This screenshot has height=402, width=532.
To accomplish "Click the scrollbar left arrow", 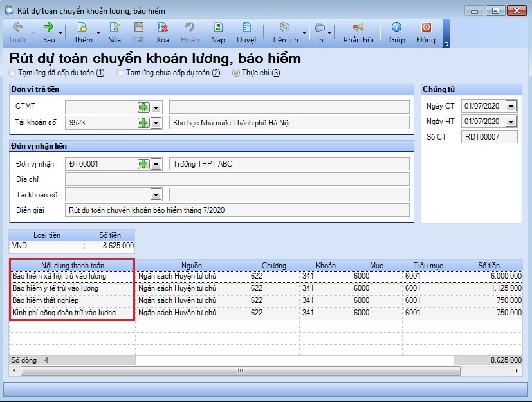I will pos(14,370).
